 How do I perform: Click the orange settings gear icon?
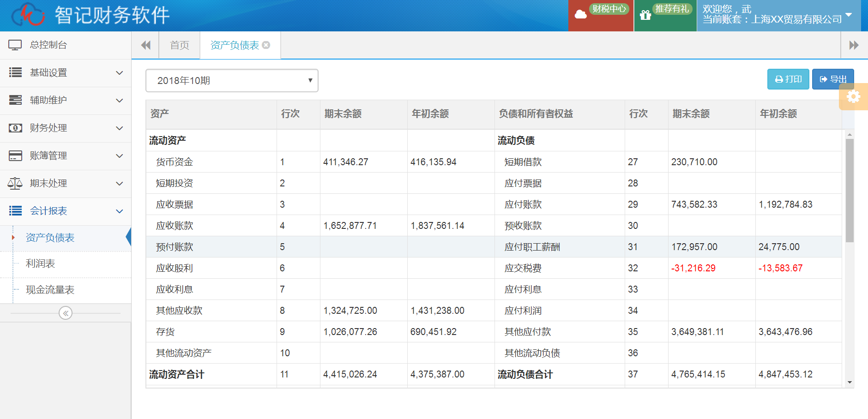click(853, 96)
